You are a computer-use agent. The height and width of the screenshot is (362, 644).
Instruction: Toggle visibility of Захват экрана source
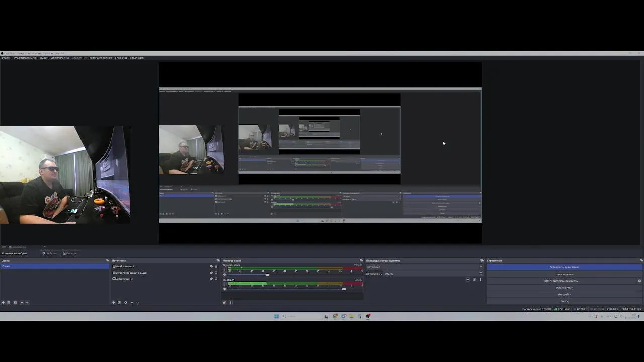(211, 279)
